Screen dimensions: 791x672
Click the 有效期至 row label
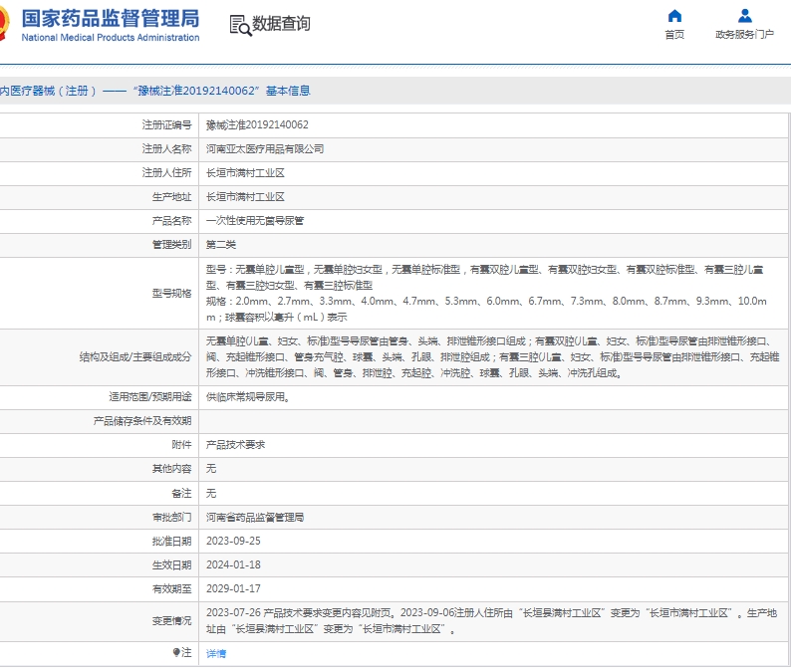click(172, 588)
